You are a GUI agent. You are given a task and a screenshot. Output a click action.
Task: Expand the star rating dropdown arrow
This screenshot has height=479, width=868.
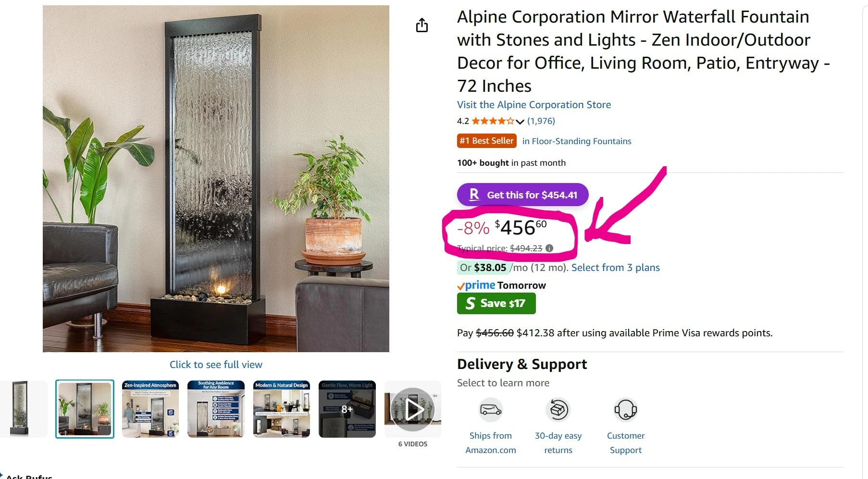pos(520,122)
